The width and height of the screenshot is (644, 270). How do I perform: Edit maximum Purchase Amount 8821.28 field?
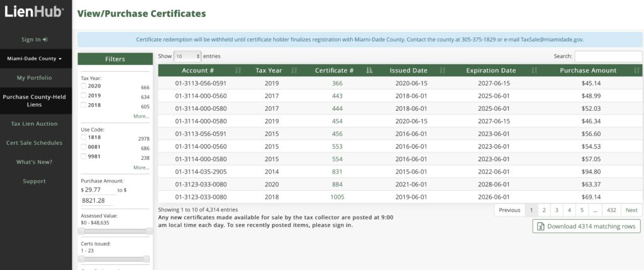click(97, 201)
